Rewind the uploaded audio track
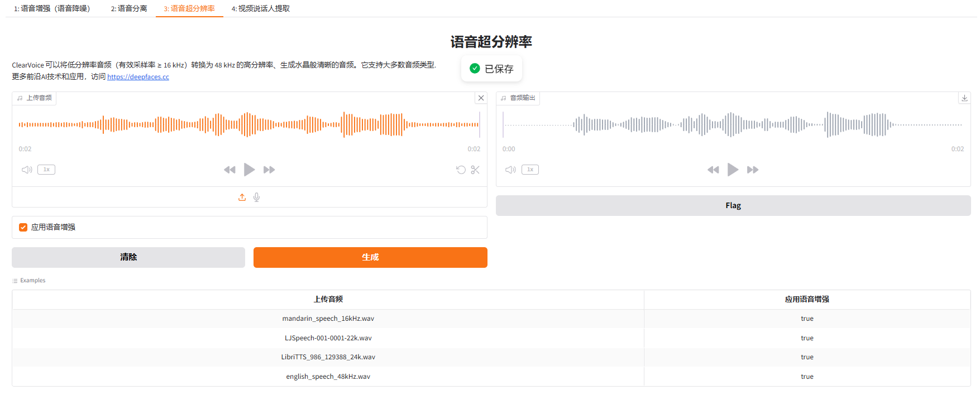This screenshot has height=395, width=980. pos(230,170)
